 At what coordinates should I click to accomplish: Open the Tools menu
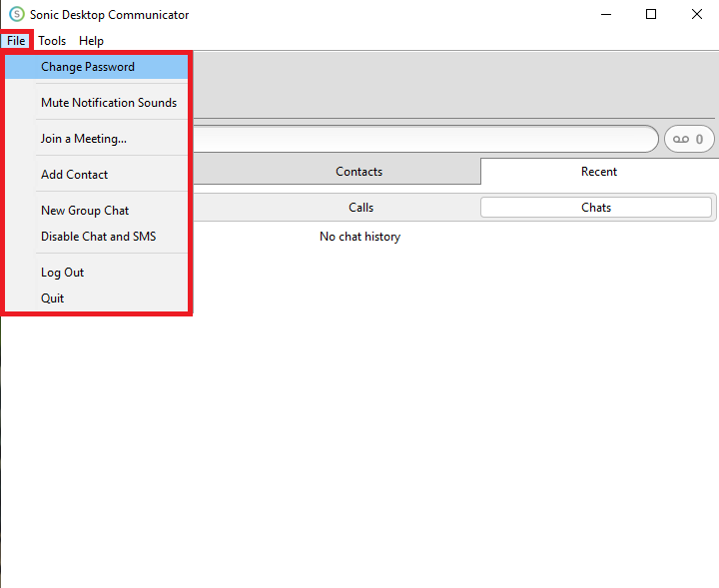pyautogui.click(x=52, y=41)
